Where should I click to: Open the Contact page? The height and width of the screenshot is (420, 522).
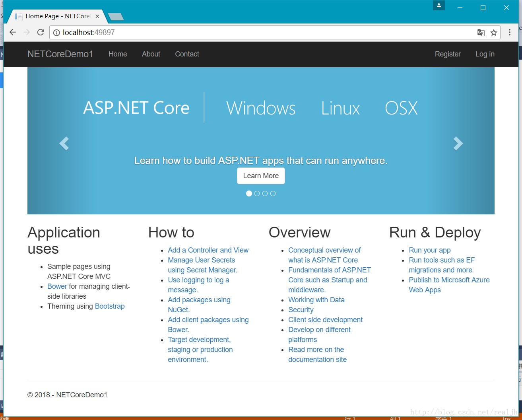(x=187, y=54)
